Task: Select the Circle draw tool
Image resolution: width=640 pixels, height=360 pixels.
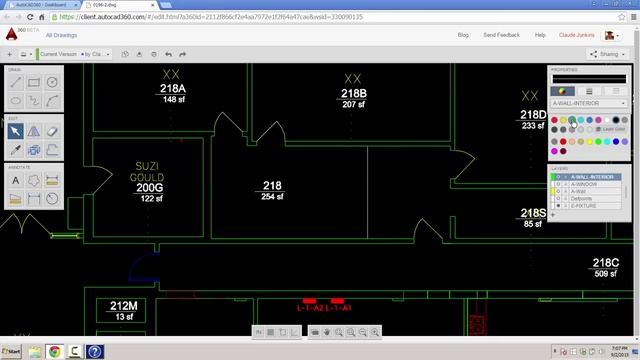Action: tap(52, 82)
